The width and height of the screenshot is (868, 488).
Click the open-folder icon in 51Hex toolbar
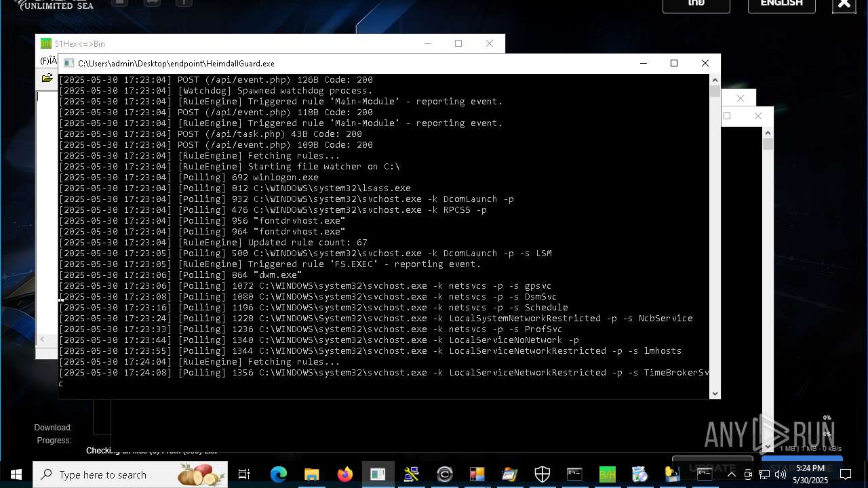(x=47, y=79)
